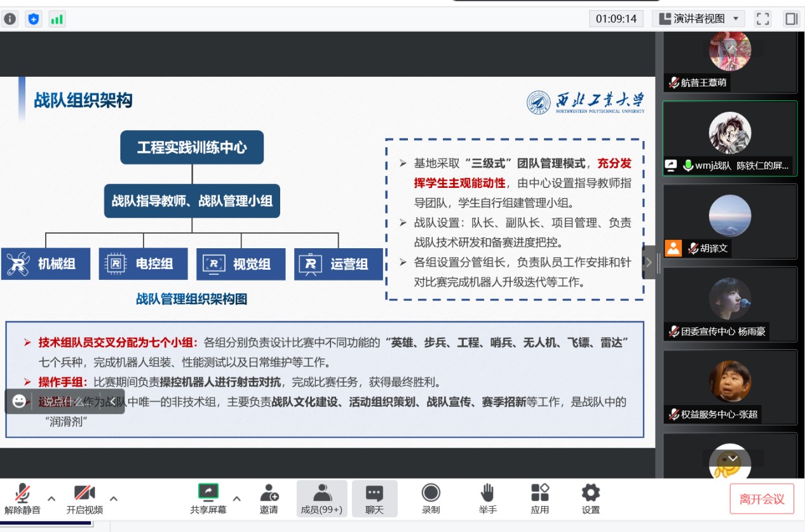Open the 应用 apps menu
Viewport: 805px width, 532px height.
[540, 498]
